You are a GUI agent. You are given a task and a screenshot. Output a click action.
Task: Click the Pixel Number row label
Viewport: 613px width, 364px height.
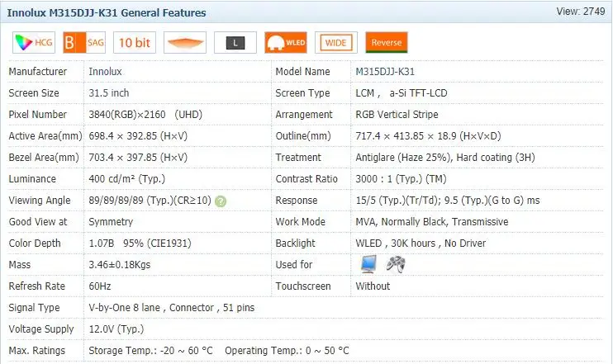coord(37,115)
